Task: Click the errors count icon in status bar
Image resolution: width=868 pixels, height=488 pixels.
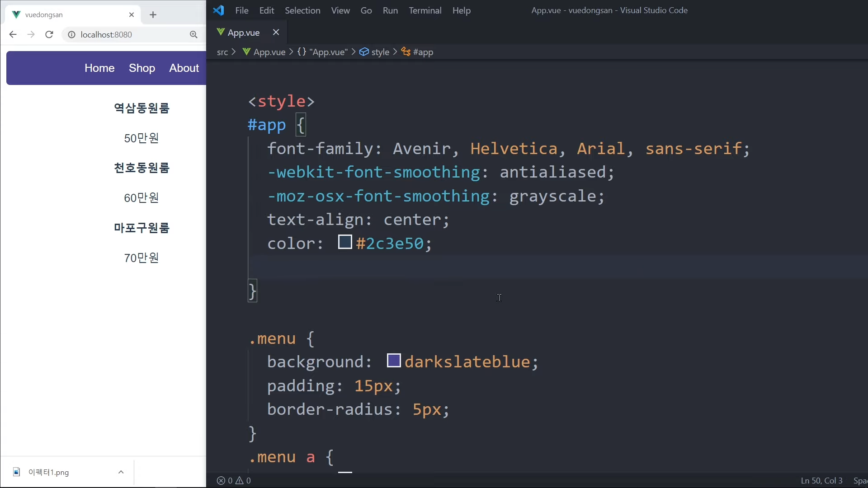Action: click(221, 480)
